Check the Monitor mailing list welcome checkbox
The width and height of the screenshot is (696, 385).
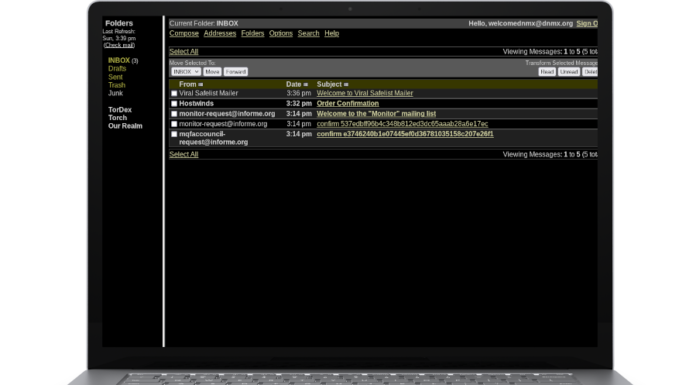pyautogui.click(x=174, y=114)
